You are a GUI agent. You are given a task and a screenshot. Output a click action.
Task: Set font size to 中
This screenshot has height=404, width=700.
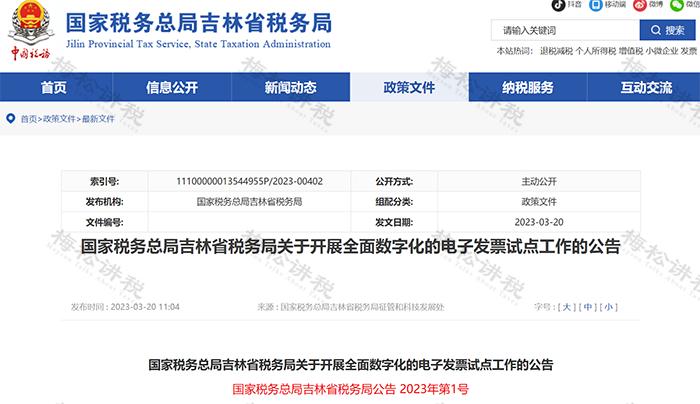click(x=588, y=307)
